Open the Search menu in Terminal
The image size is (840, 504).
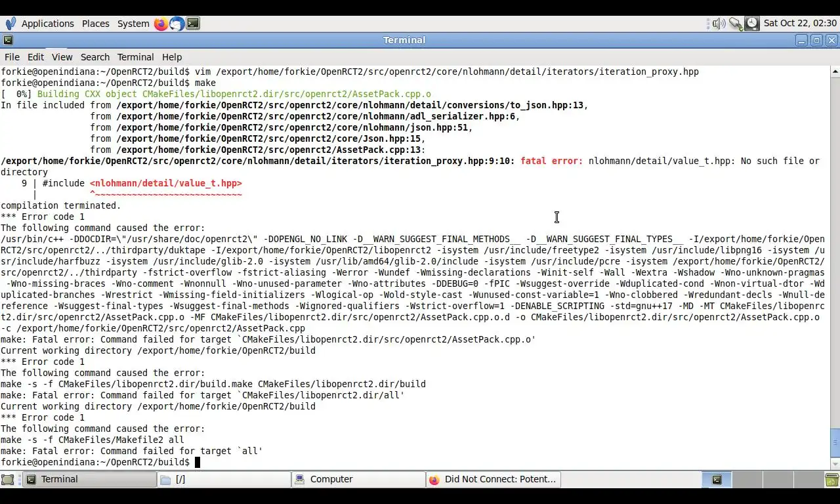click(95, 57)
